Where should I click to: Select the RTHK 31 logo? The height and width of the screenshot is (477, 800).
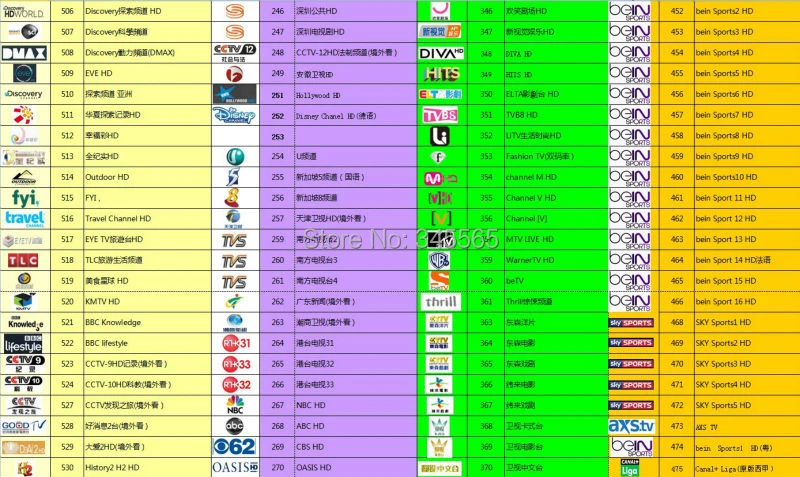coord(236,343)
